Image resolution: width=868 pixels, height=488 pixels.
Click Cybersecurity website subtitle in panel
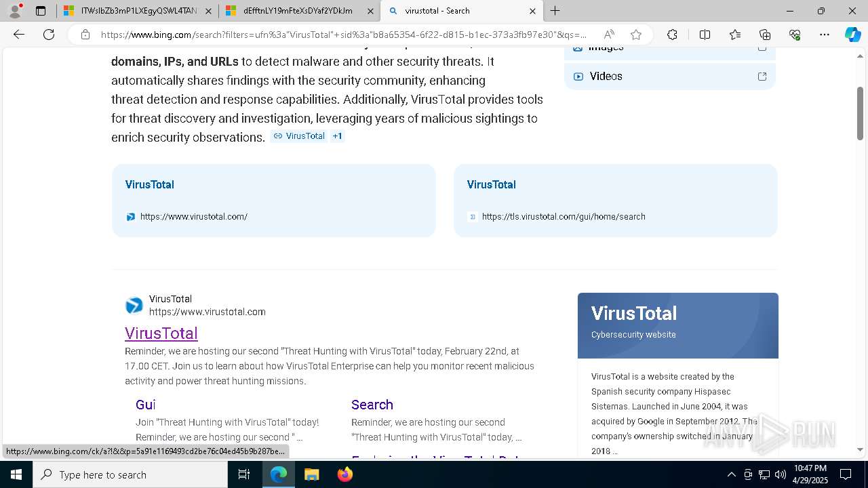[x=633, y=335]
